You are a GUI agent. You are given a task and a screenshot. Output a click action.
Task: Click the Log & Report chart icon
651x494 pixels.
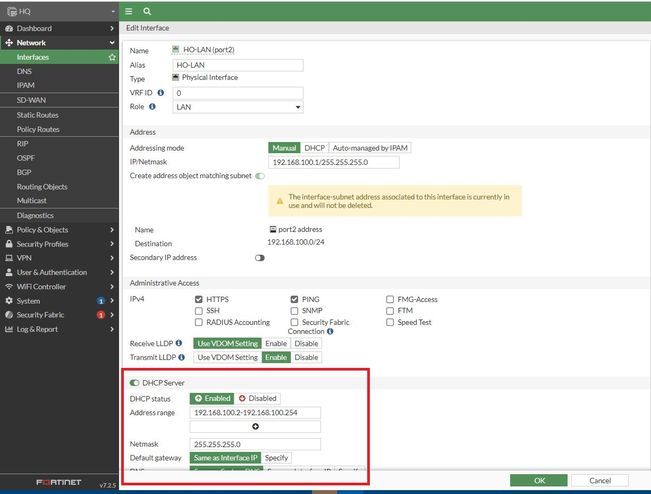pyautogui.click(x=9, y=329)
